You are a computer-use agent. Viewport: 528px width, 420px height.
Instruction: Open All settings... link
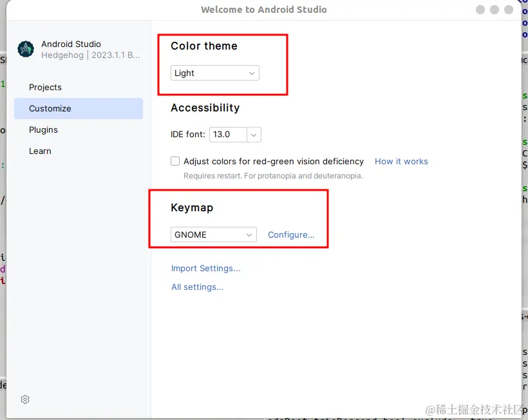[x=197, y=287]
